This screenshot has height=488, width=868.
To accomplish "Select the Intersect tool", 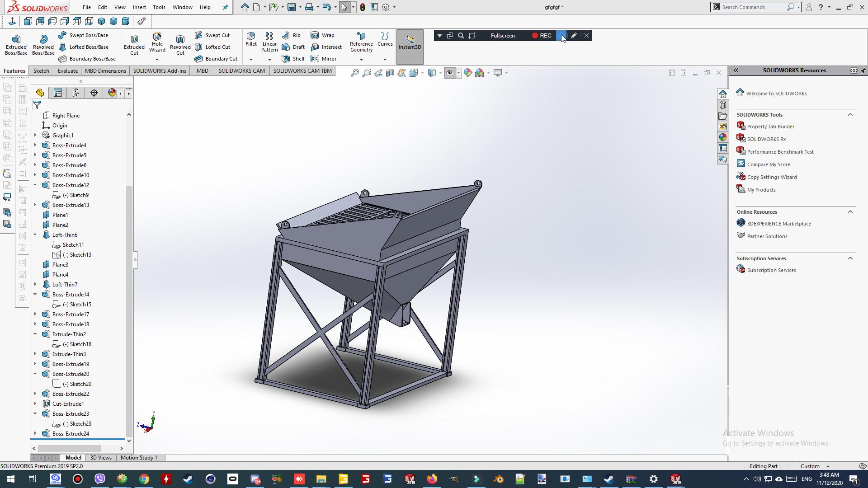I will point(326,47).
